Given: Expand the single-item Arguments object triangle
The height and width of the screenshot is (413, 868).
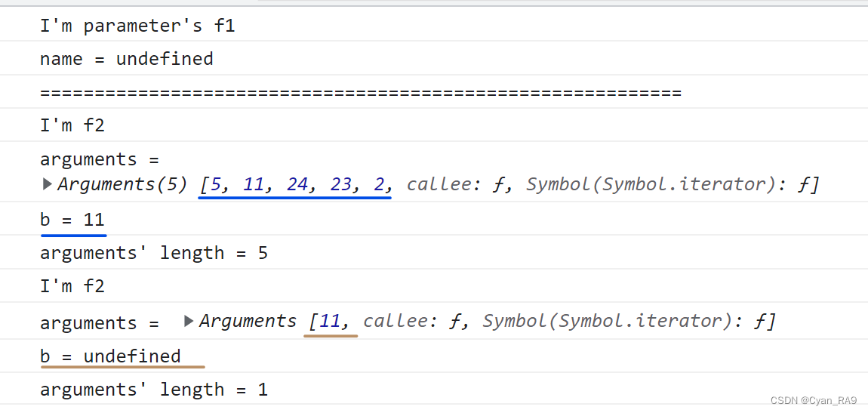Looking at the screenshot, I should [x=189, y=322].
